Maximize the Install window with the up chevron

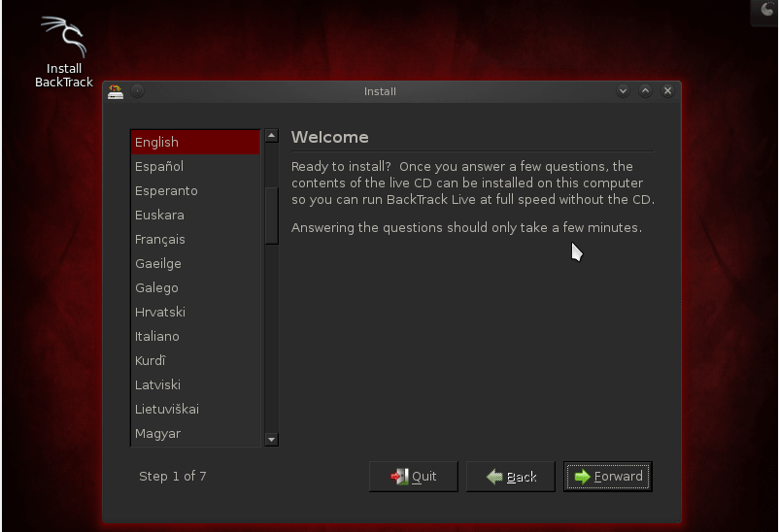coord(645,91)
